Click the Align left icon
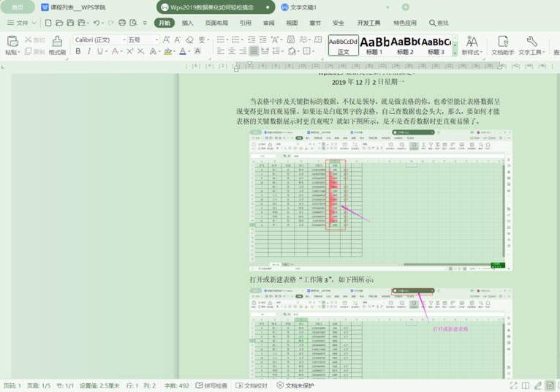The height and width of the screenshot is (392, 560). click(x=221, y=51)
